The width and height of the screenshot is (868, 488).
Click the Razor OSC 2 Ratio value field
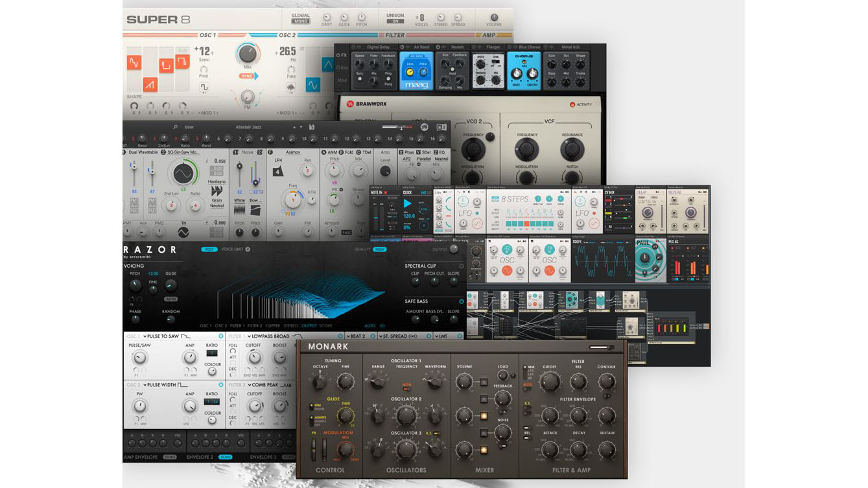(x=212, y=402)
